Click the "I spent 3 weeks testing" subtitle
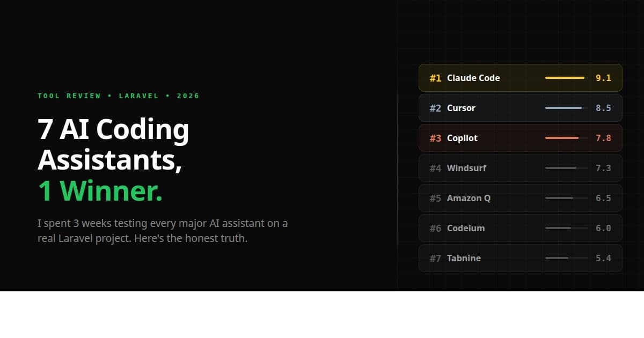The width and height of the screenshot is (644, 338). 162,231
